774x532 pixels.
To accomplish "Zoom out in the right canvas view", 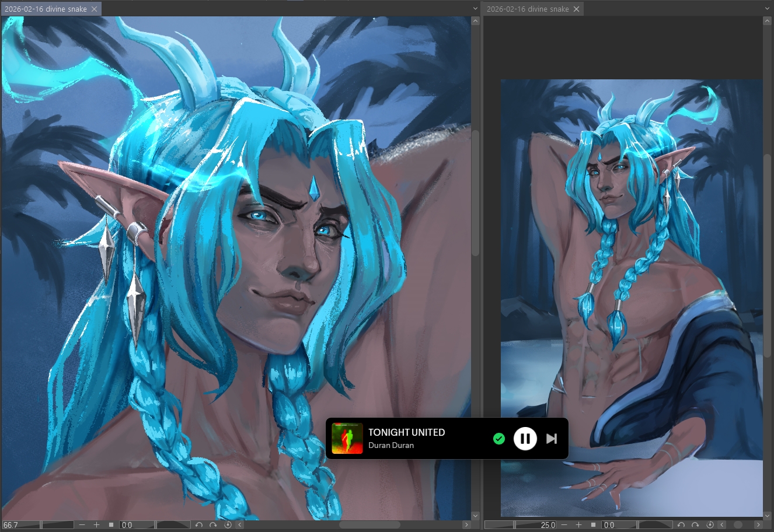I will [564, 525].
